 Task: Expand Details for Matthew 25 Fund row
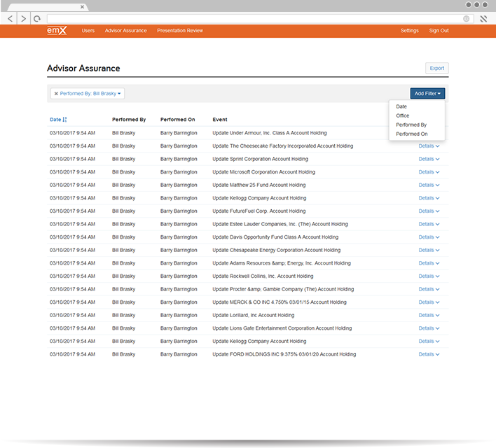tap(429, 185)
